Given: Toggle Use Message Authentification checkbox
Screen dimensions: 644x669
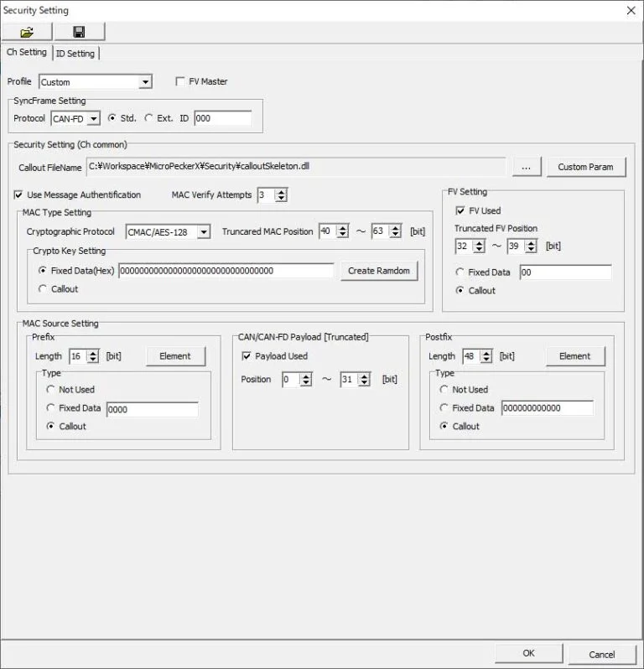Looking at the screenshot, I should coord(19,194).
